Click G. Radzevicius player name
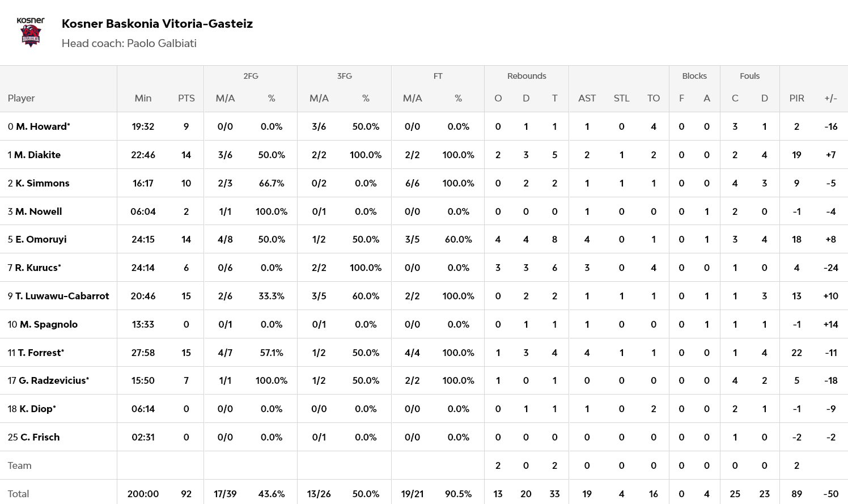Image resolution: width=848 pixels, height=504 pixels. pos(53,380)
